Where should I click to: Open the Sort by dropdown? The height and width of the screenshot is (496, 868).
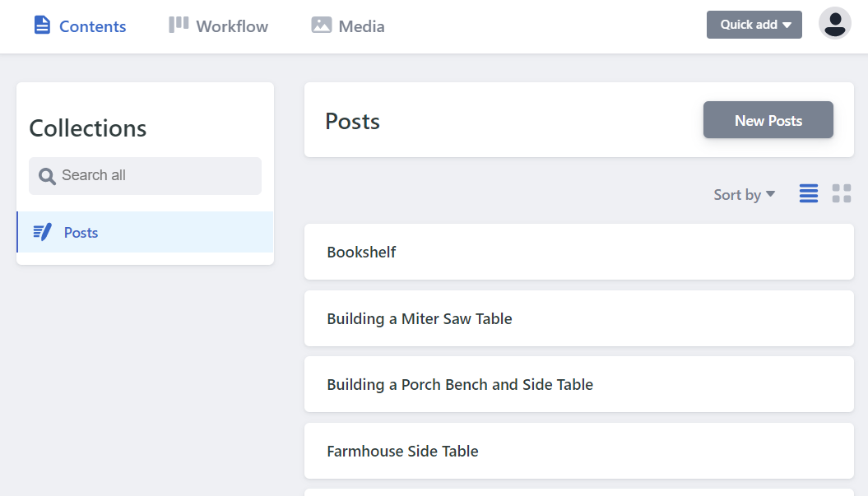[743, 194]
